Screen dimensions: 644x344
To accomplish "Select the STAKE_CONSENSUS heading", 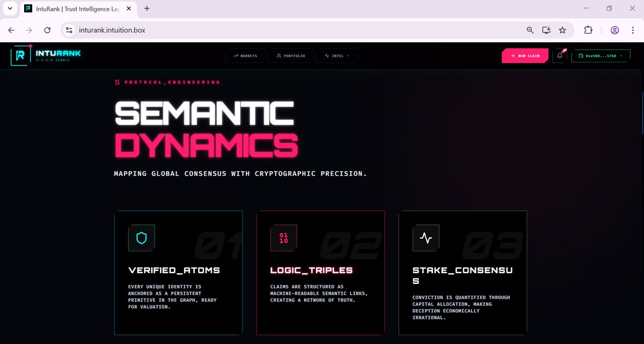I will (463, 276).
